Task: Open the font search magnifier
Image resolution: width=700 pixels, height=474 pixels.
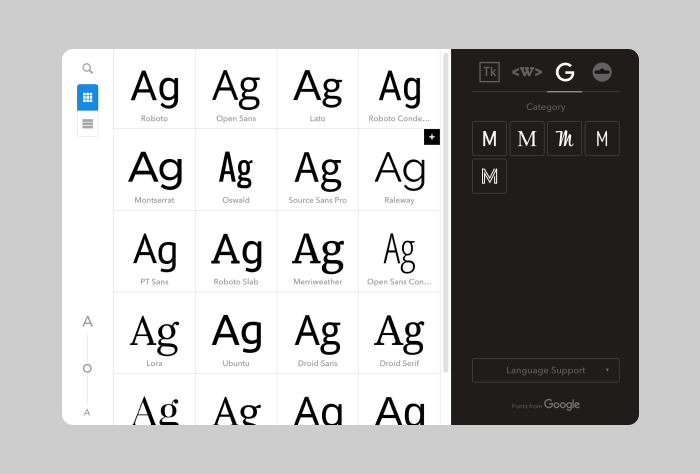Action: (88, 68)
